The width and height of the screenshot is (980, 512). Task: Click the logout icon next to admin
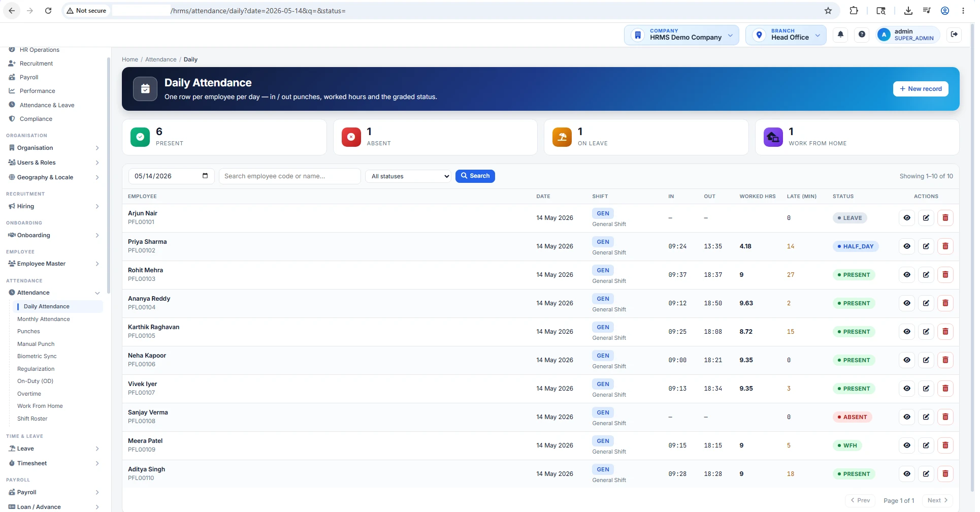point(954,35)
